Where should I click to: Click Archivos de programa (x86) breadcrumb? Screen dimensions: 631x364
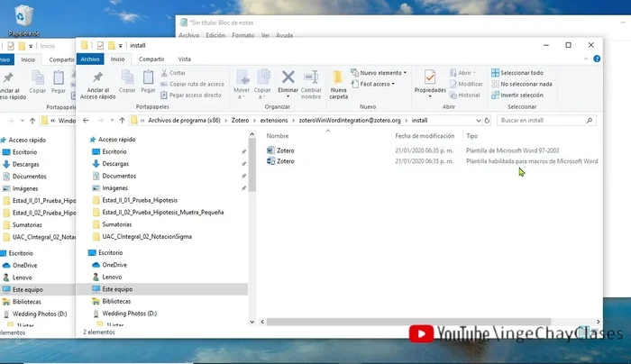click(x=184, y=120)
